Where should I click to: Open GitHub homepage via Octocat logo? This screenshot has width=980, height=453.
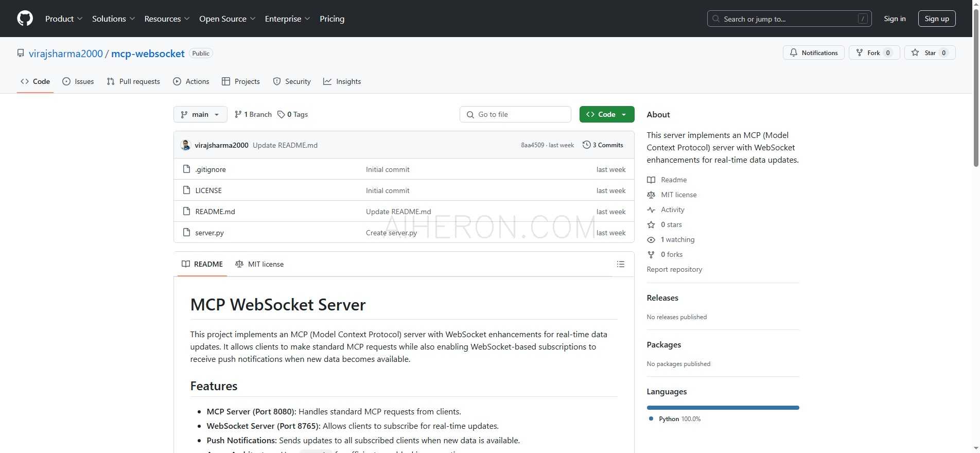25,19
